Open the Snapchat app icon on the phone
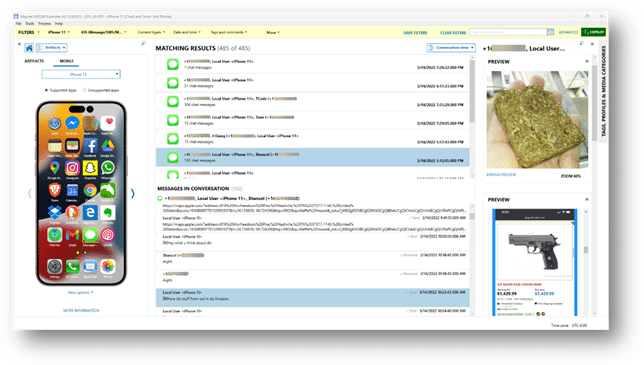The height and width of the screenshot is (365, 644). point(90,168)
